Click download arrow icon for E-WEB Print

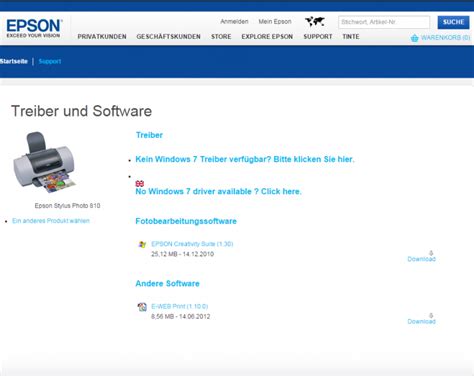click(431, 315)
